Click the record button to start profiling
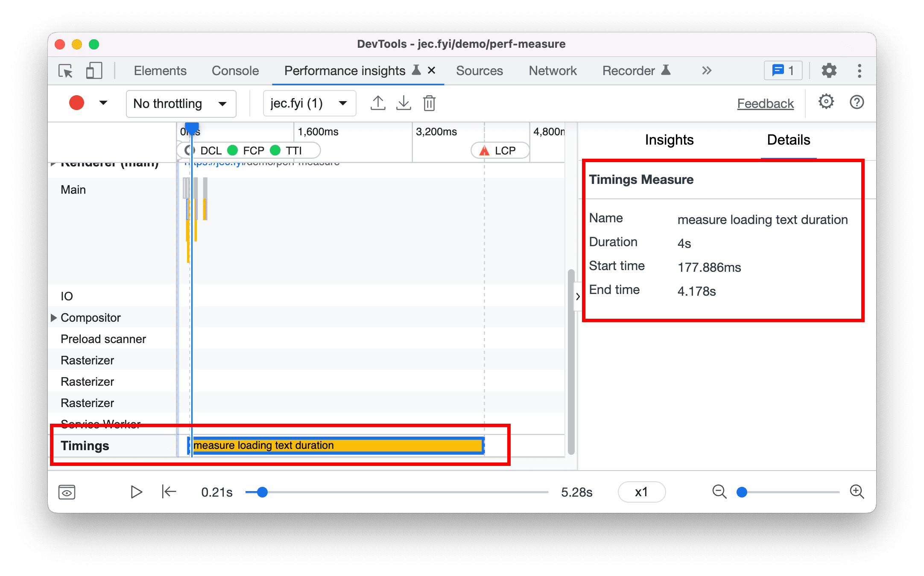The height and width of the screenshot is (576, 924). (x=75, y=103)
